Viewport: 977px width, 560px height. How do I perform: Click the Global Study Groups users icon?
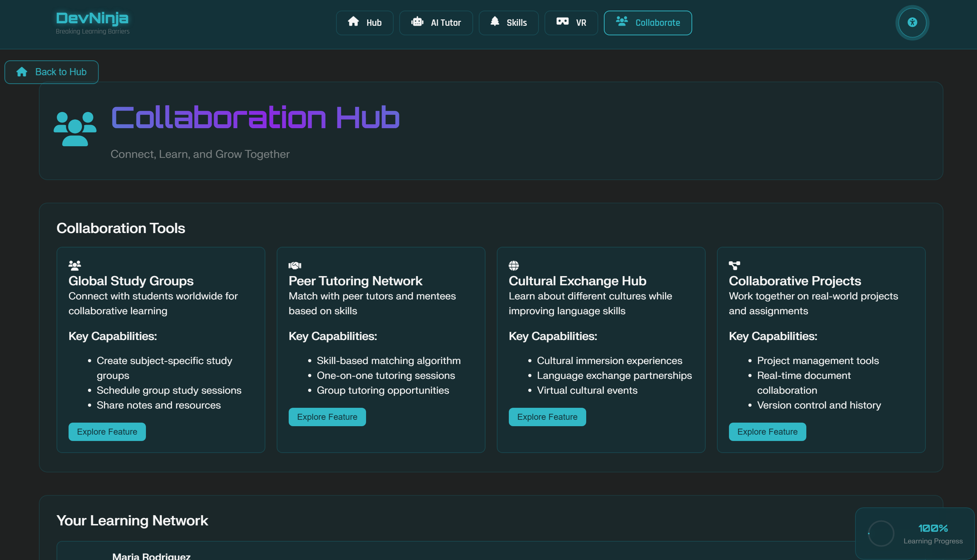tap(75, 265)
